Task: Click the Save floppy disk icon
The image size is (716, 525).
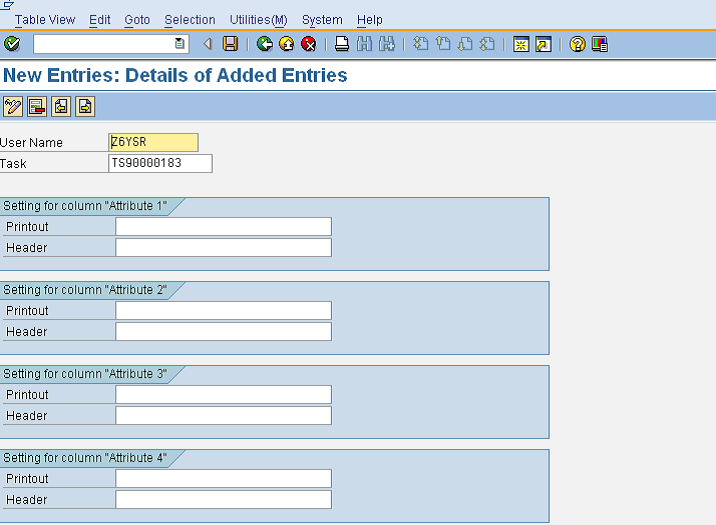Action: (231, 44)
